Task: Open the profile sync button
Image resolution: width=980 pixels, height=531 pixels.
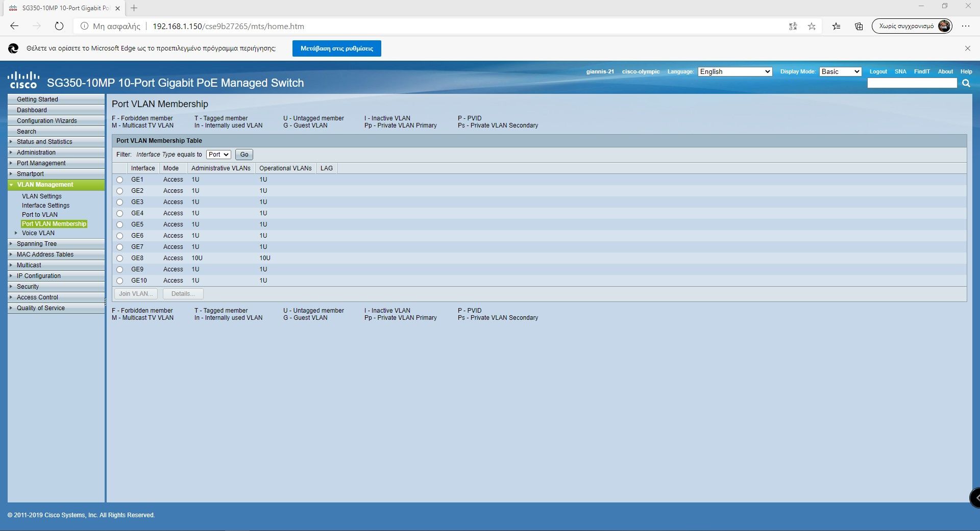Action: click(x=912, y=26)
